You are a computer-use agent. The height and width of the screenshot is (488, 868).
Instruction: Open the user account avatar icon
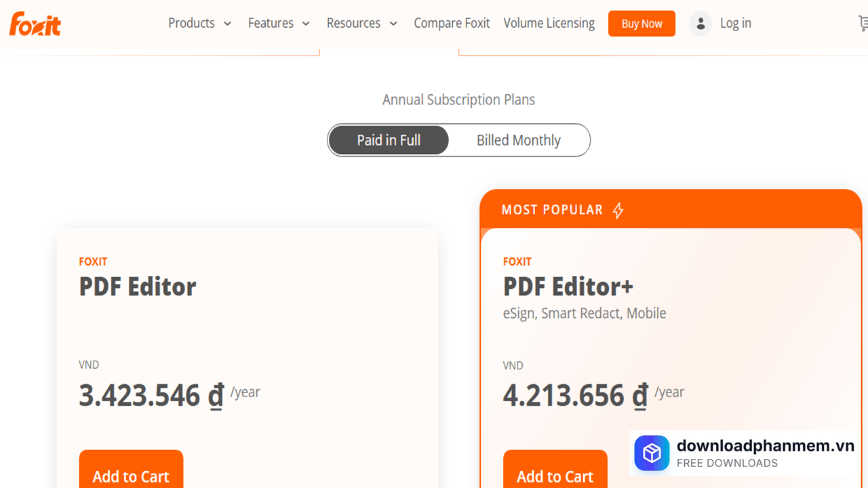tap(701, 24)
